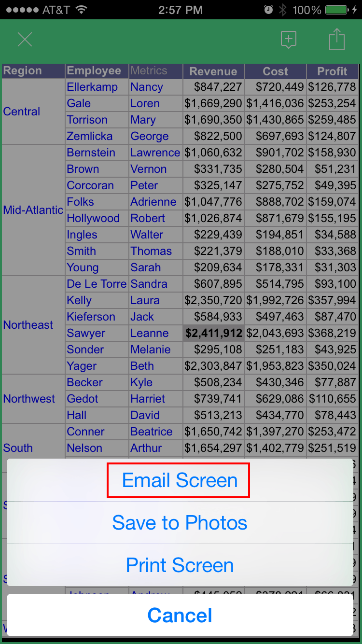Tap the Revenue column header
The image size is (362, 644).
click(213, 71)
